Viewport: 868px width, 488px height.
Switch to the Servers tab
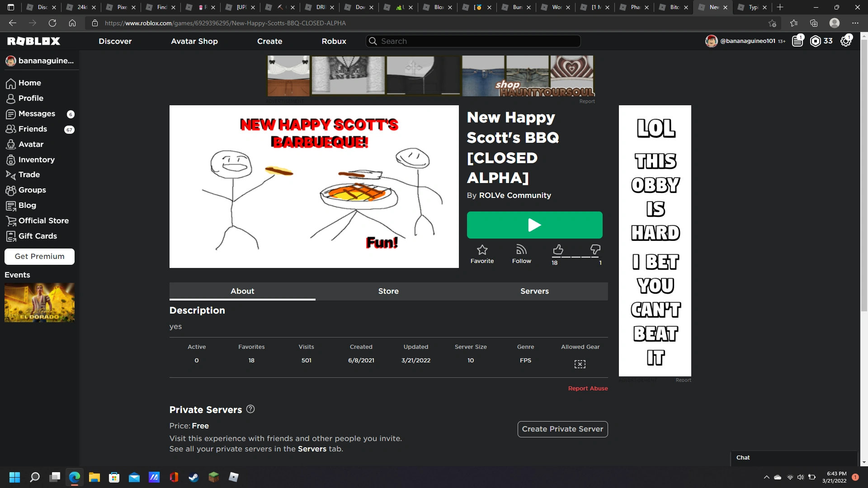[x=534, y=291]
